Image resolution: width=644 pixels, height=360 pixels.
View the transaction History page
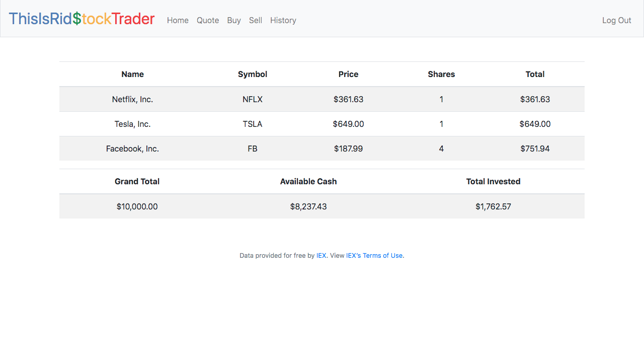283,20
